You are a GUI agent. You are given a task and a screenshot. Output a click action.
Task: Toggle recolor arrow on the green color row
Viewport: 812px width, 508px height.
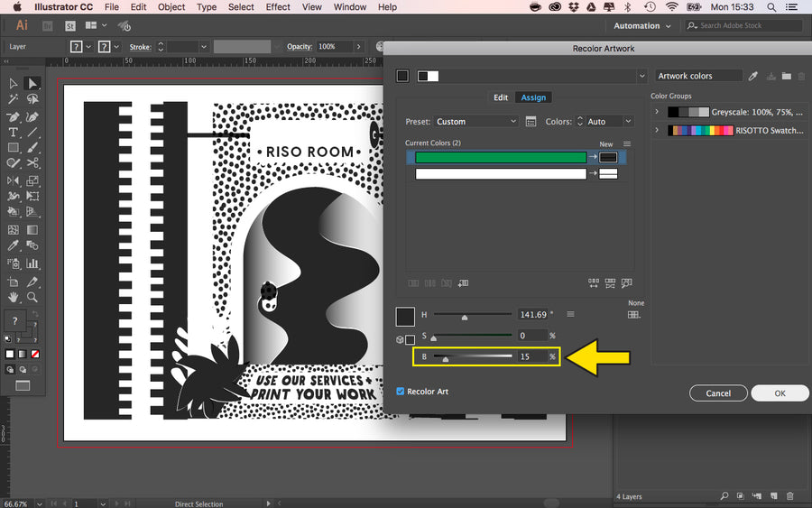pyautogui.click(x=593, y=157)
